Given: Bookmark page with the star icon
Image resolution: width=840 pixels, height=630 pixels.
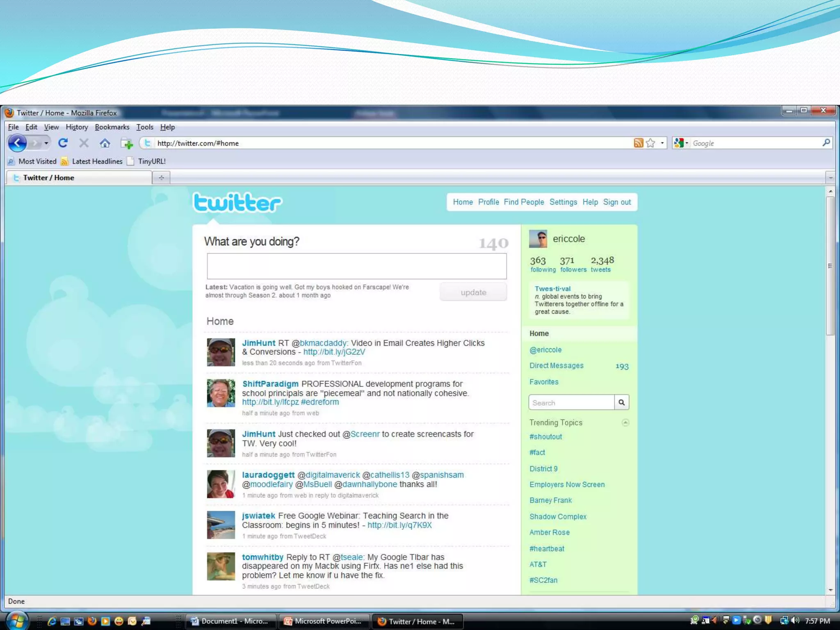Looking at the screenshot, I should click(650, 143).
